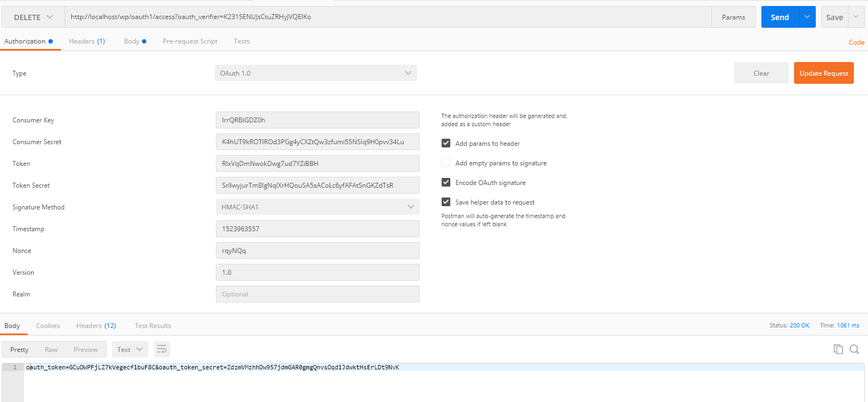This screenshot has width=868, height=402.
Task: Click the Params button
Action: pyautogui.click(x=733, y=17)
